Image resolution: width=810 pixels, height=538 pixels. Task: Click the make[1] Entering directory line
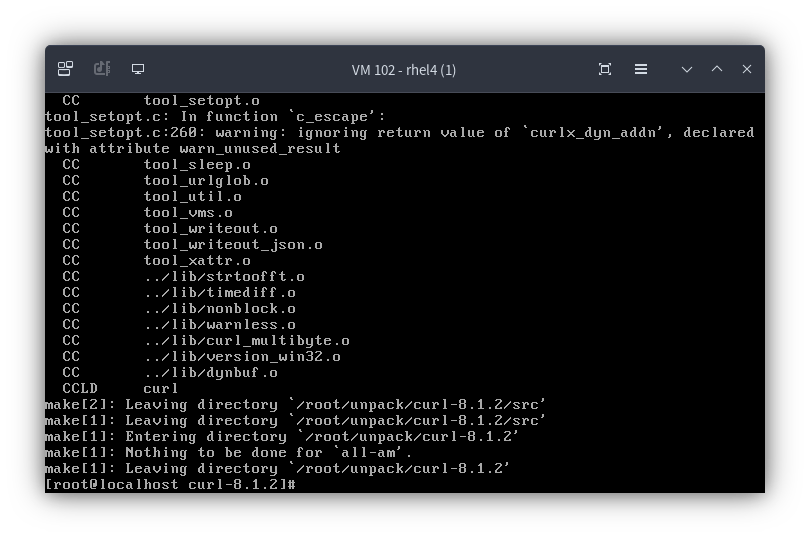[282, 437]
